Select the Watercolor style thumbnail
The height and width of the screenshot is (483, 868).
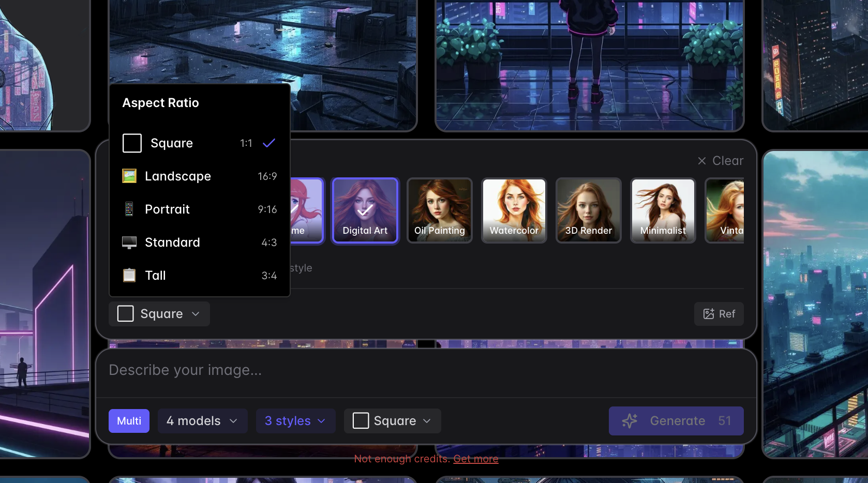tap(514, 210)
